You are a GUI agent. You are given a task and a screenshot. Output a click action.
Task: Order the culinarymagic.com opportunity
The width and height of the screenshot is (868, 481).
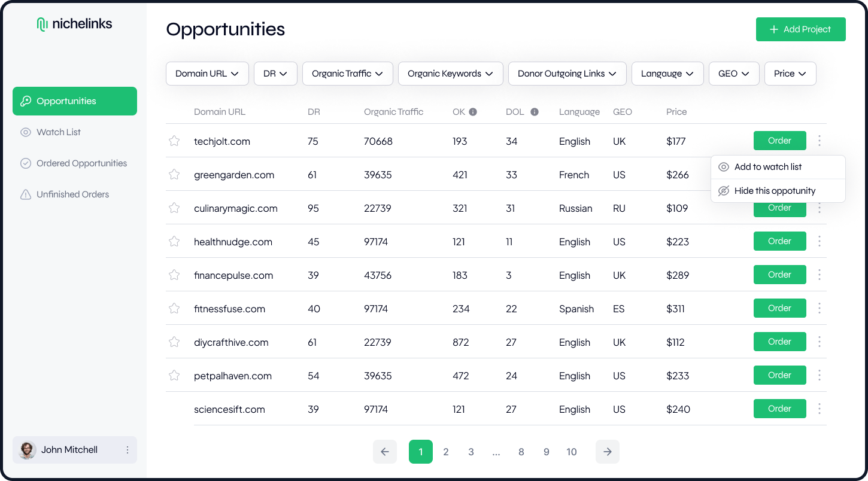779,208
